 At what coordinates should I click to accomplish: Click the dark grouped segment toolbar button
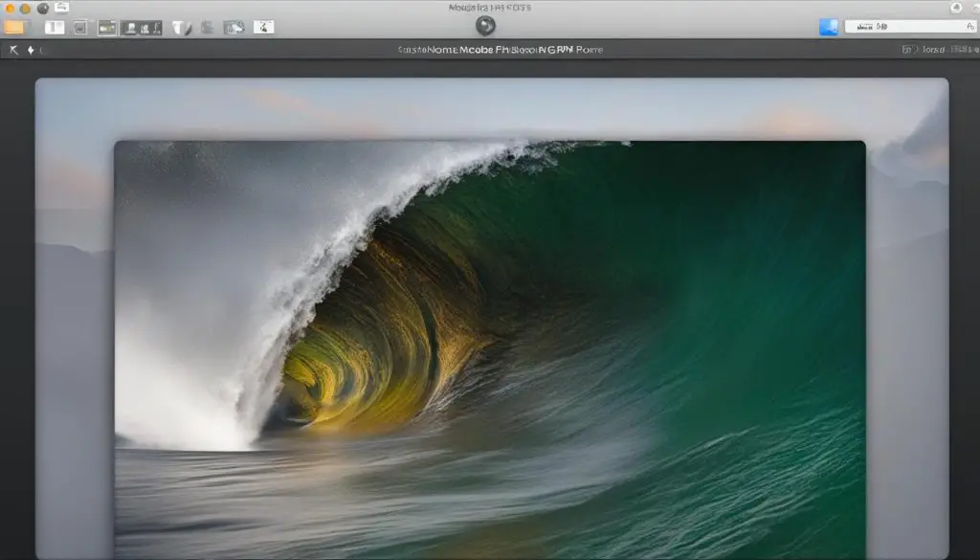[x=143, y=27]
